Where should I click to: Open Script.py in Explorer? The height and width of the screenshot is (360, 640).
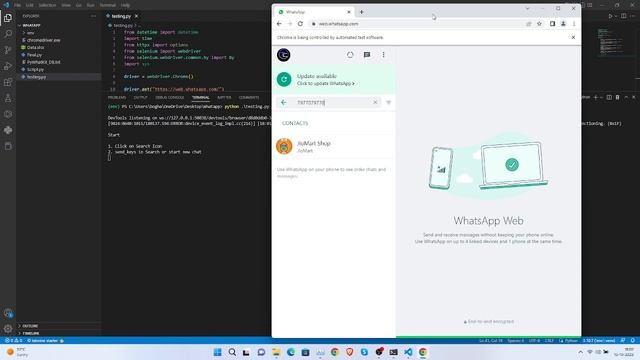point(35,69)
